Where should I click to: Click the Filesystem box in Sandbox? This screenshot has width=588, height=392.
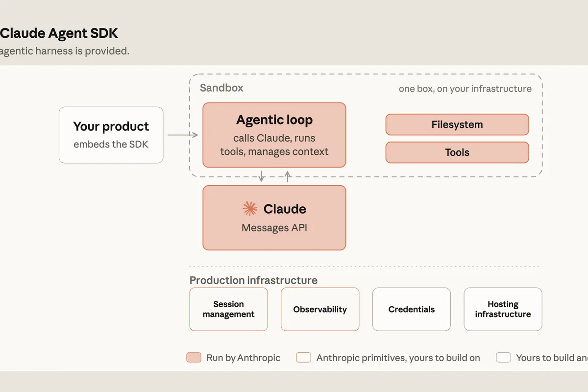[x=457, y=124]
